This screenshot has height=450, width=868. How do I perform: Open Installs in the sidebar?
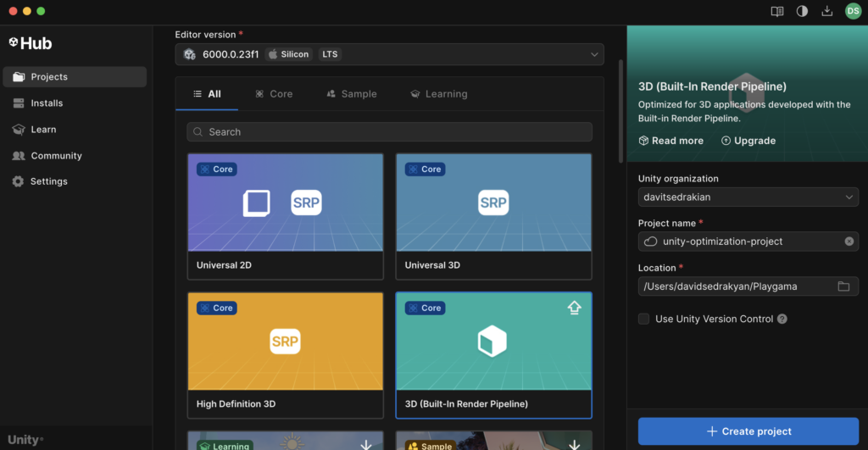pyautogui.click(x=47, y=103)
